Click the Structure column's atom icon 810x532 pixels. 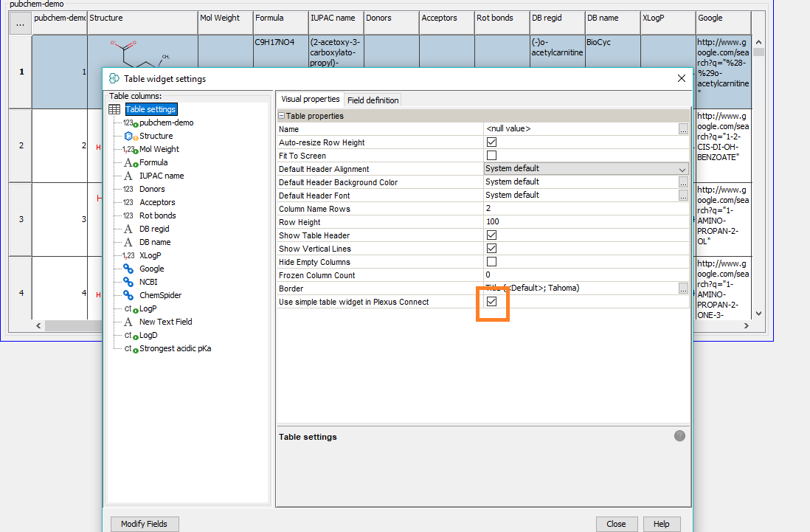click(x=127, y=136)
